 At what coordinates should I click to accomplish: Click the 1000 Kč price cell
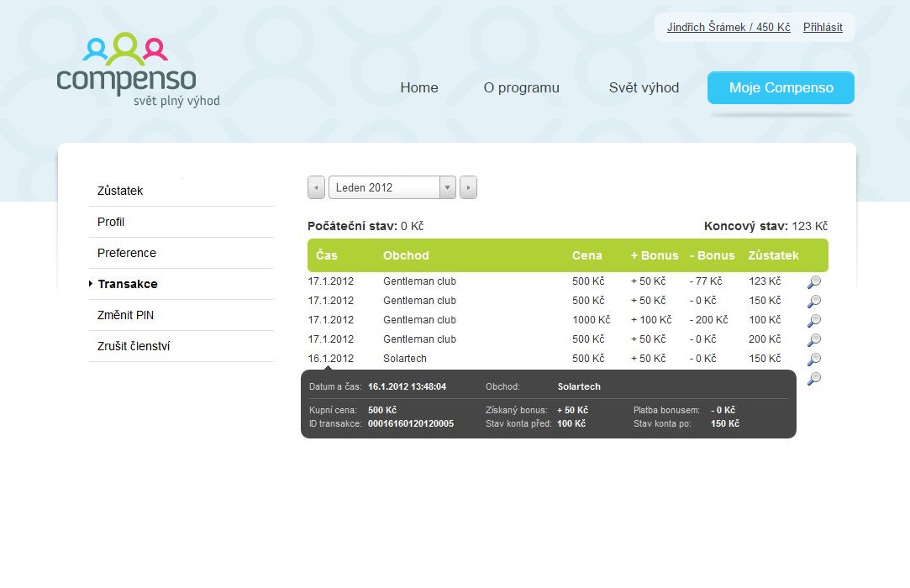tap(591, 320)
